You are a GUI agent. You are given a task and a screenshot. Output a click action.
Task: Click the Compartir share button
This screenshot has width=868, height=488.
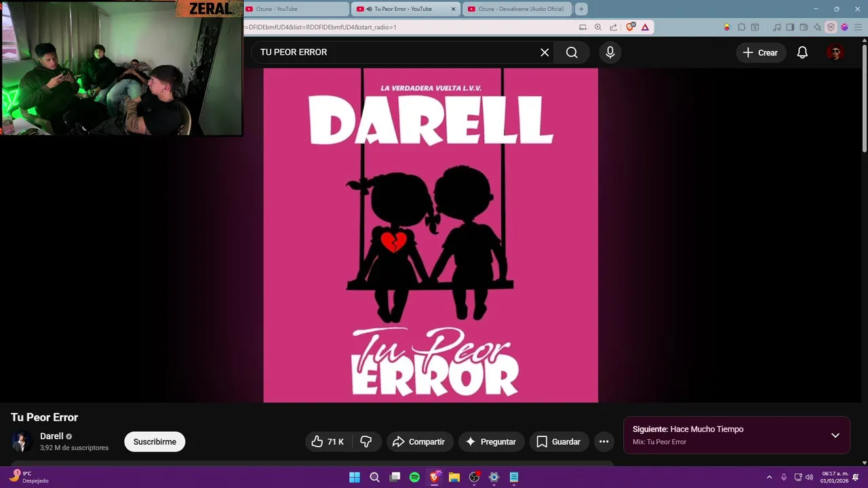pyautogui.click(x=419, y=442)
